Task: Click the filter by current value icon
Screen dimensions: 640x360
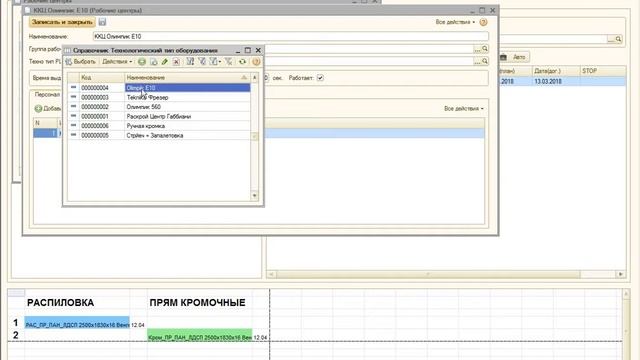Action: pyautogui.click(x=202, y=62)
